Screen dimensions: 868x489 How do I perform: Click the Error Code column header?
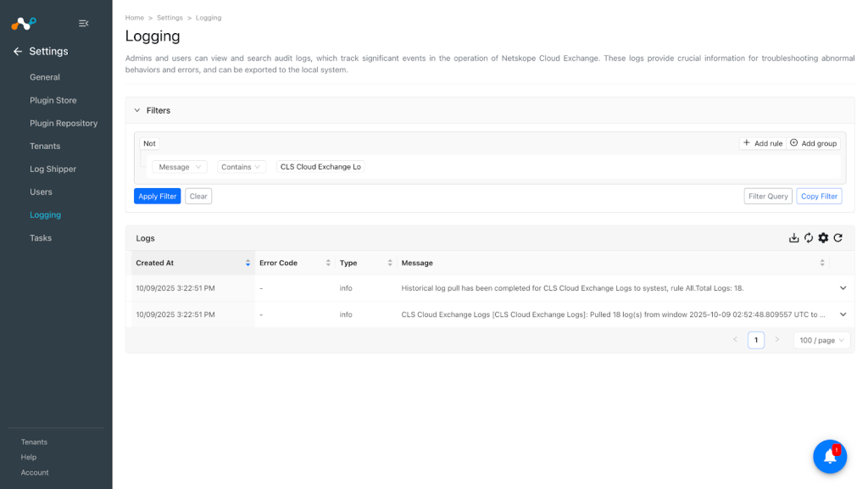(295, 264)
